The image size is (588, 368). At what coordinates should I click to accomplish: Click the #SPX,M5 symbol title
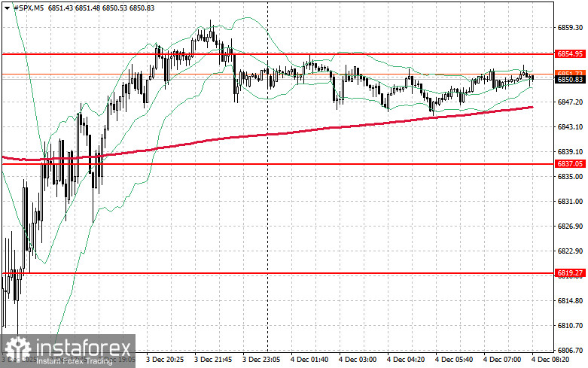tap(29, 8)
